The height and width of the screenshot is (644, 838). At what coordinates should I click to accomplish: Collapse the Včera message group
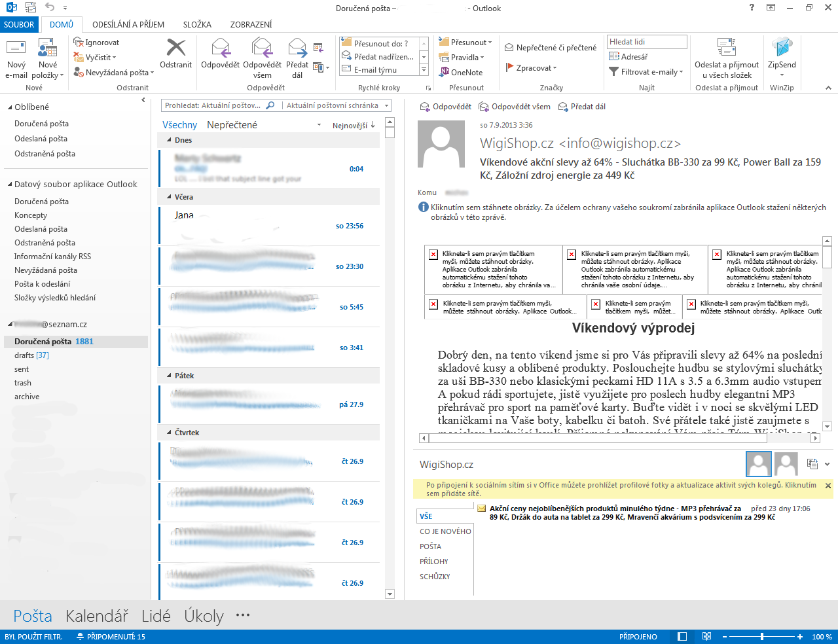[170, 197]
